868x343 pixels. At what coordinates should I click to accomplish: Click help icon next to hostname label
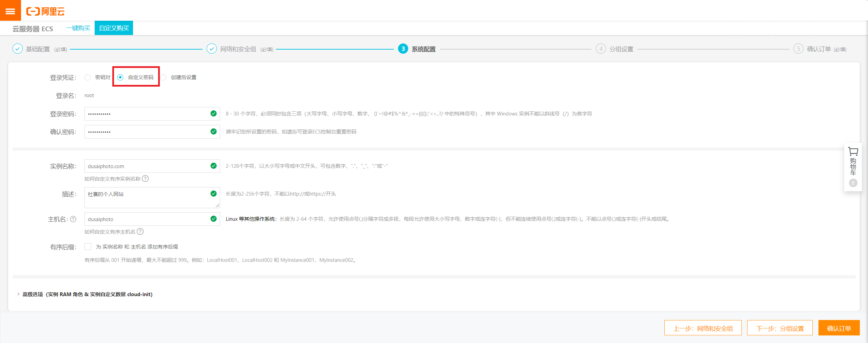pyautogui.click(x=73, y=219)
